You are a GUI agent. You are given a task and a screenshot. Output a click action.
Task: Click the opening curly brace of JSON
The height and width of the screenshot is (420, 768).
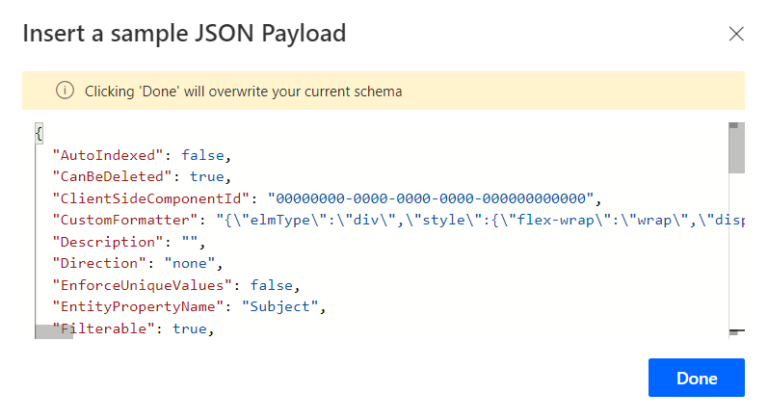pyautogui.click(x=38, y=133)
